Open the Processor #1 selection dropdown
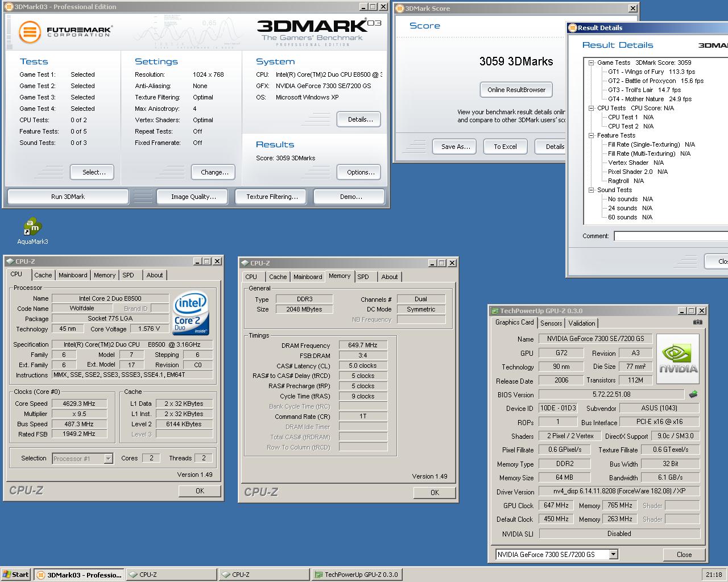This screenshot has width=728, height=582. coord(108,459)
